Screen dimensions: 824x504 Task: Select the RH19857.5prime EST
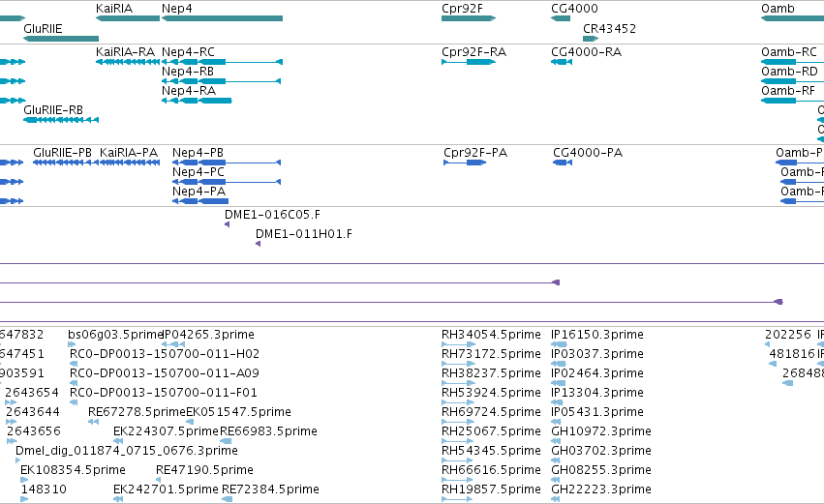457,499
